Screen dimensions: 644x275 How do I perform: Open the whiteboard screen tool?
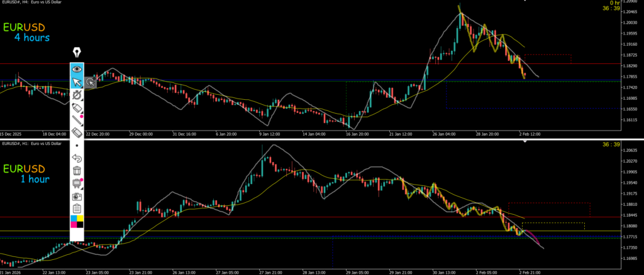(77, 183)
